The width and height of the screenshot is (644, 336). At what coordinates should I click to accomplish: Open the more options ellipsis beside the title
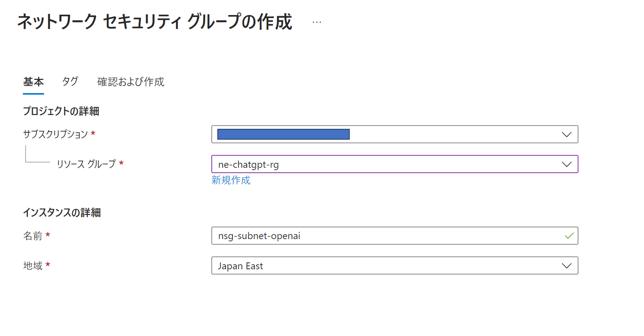pos(316,23)
